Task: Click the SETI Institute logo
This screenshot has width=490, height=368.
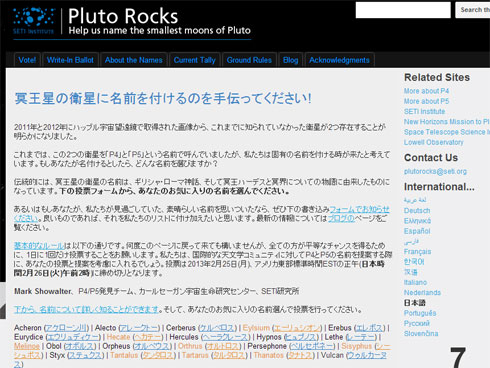Action: click(x=33, y=21)
